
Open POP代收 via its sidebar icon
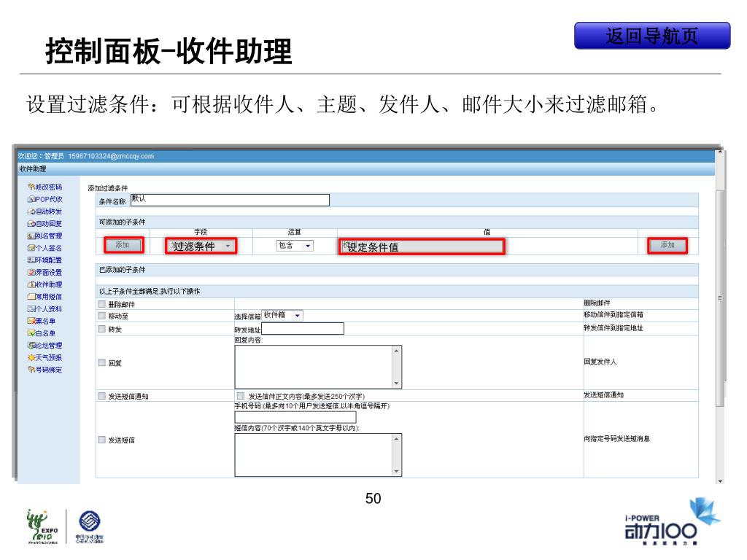(x=31, y=199)
